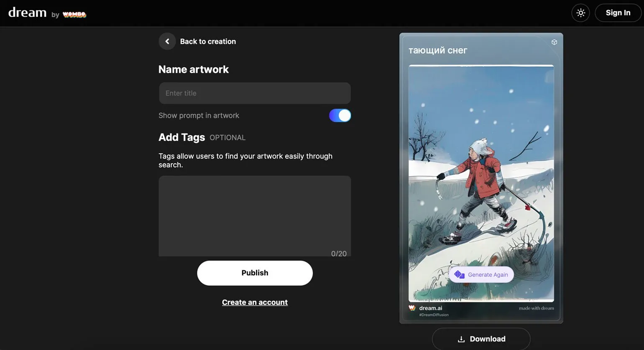This screenshot has height=350, width=644.
Task: Select the Back to creation label
Action: (x=208, y=41)
